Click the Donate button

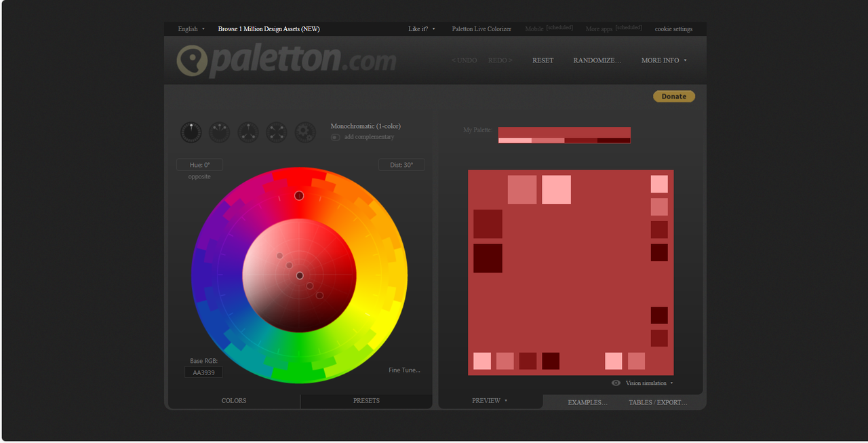[674, 96]
